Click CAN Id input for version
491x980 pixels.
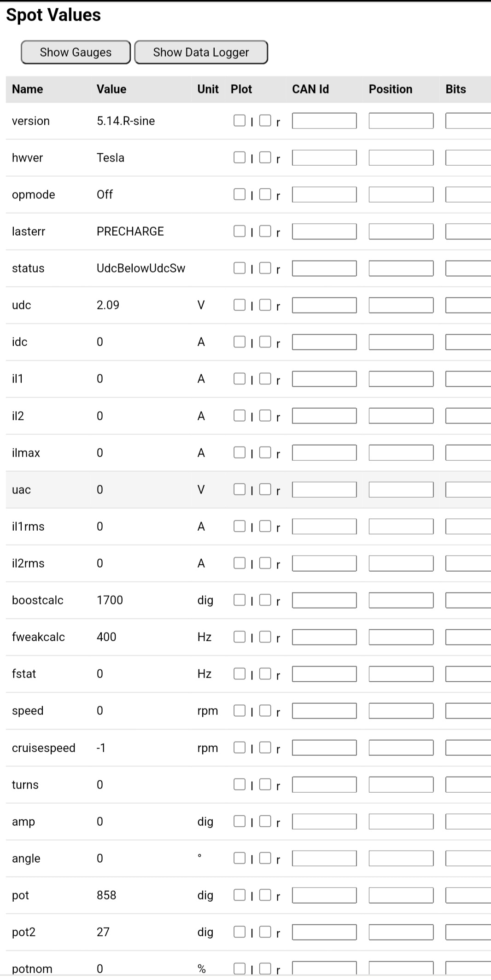[324, 121]
